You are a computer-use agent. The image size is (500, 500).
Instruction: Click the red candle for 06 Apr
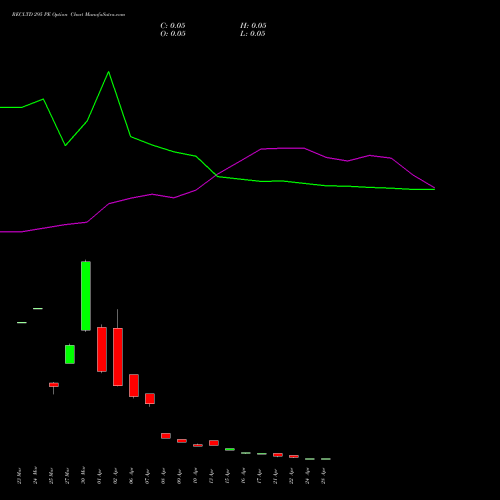(134, 385)
